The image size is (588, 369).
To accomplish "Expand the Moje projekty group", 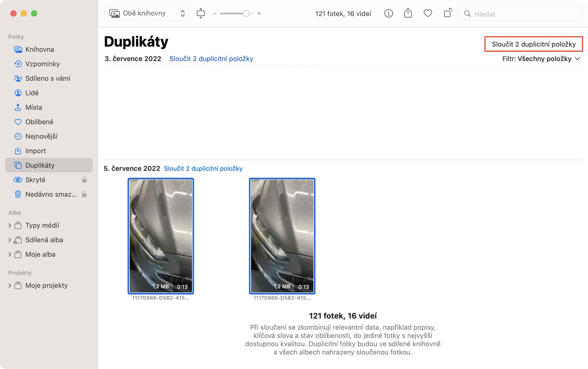I will pyautogui.click(x=10, y=285).
